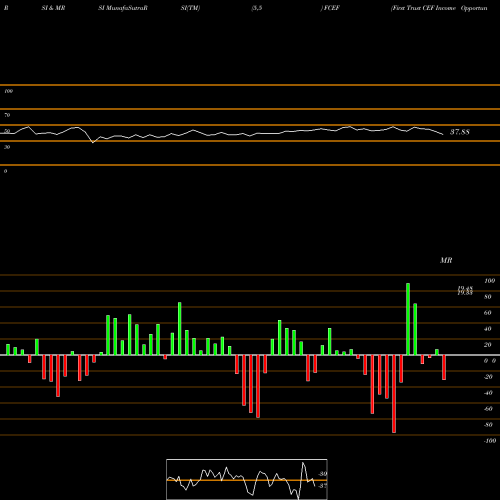Screen dimensions: 500x500
Task: Click the ') FCEF' ticker symbol text
Action: coord(330,8)
